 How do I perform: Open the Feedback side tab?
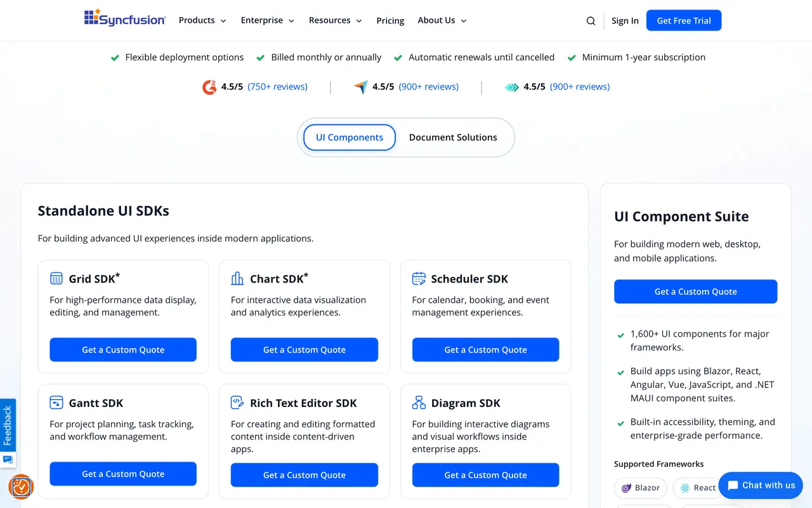click(x=8, y=425)
